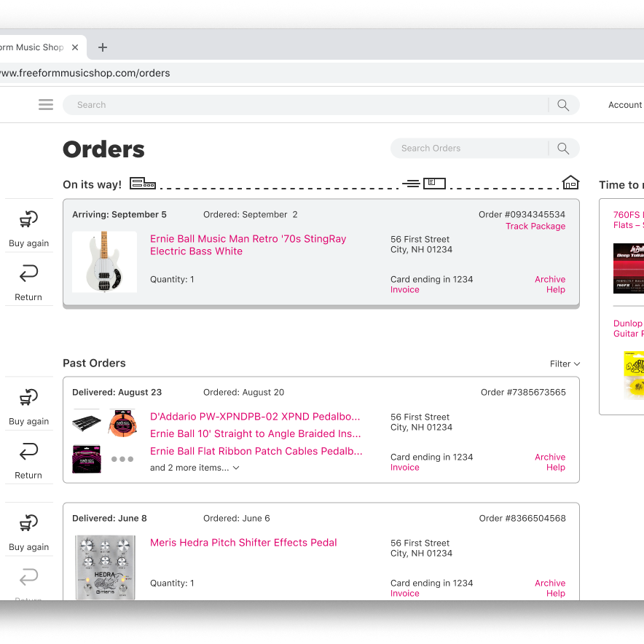Viewport: 644px width, 644px height.
Task: Open Ernie Ball StingRay Electric Bass product link
Action: (x=248, y=246)
